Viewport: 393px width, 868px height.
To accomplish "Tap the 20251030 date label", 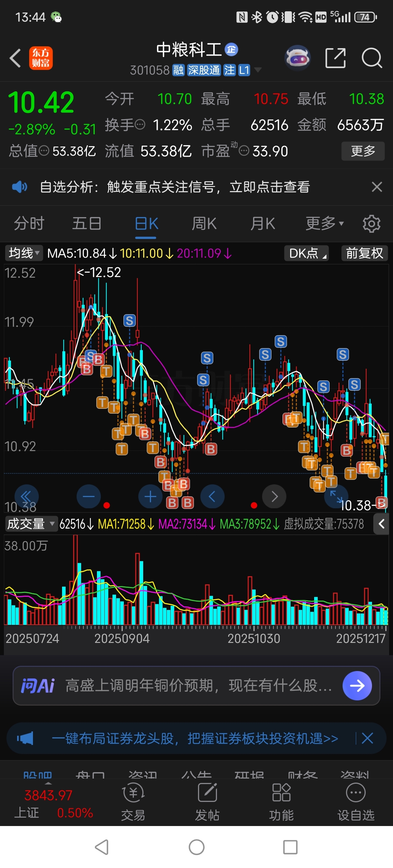I will [x=254, y=638].
